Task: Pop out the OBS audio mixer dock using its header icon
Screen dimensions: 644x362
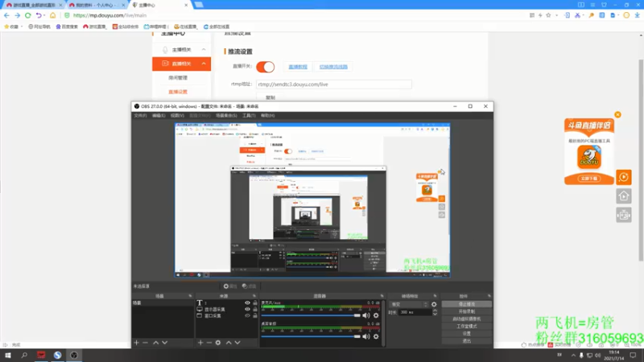Action: pos(382,296)
